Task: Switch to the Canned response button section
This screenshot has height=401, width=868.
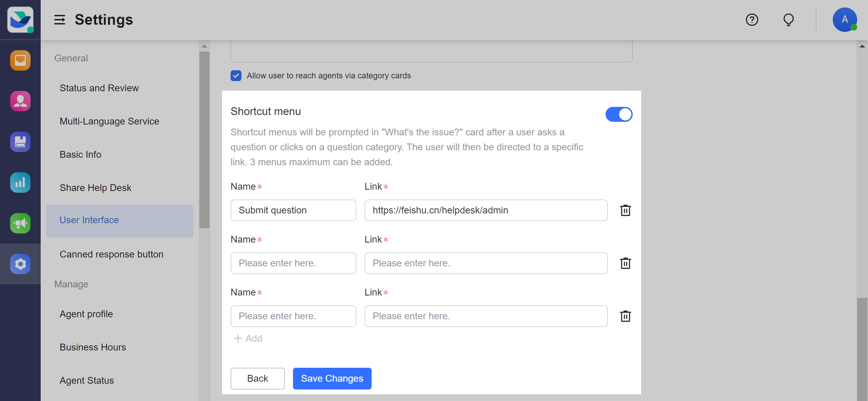Action: click(112, 254)
